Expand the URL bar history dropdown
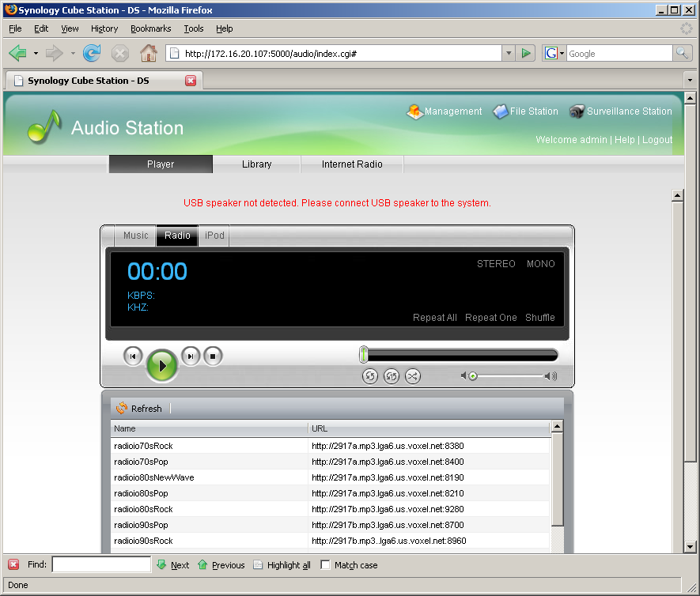This screenshot has height=596, width=700. point(509,54)
